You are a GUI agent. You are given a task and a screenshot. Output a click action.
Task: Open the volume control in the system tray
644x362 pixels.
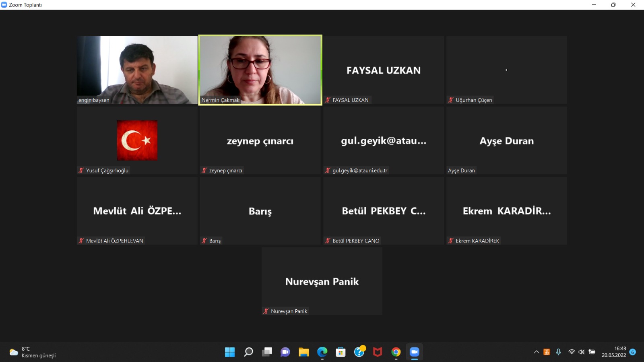(x=581, y=352)
